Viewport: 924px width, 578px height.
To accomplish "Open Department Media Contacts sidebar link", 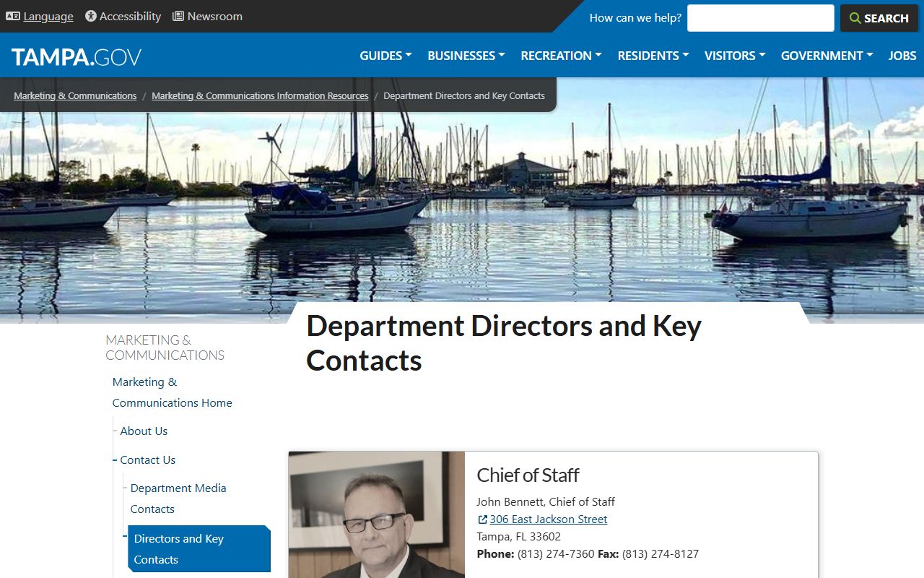I will [x=178, y=499].
